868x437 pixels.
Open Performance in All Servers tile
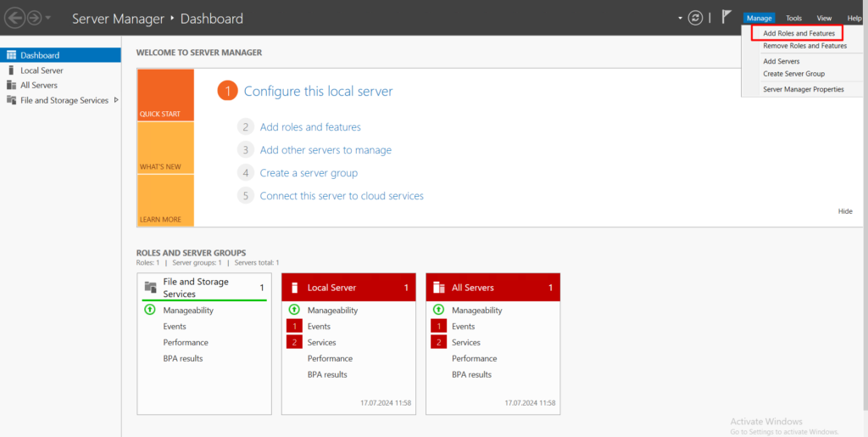[475, 358]
